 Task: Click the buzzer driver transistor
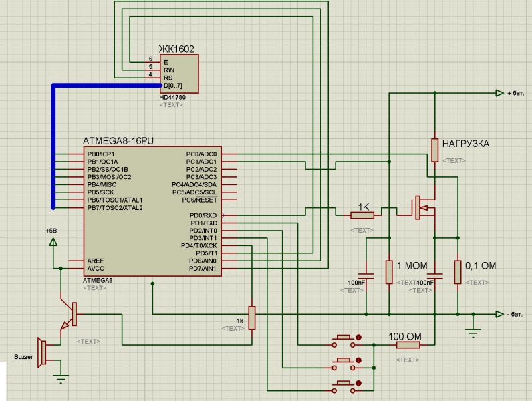click(70, 315)
